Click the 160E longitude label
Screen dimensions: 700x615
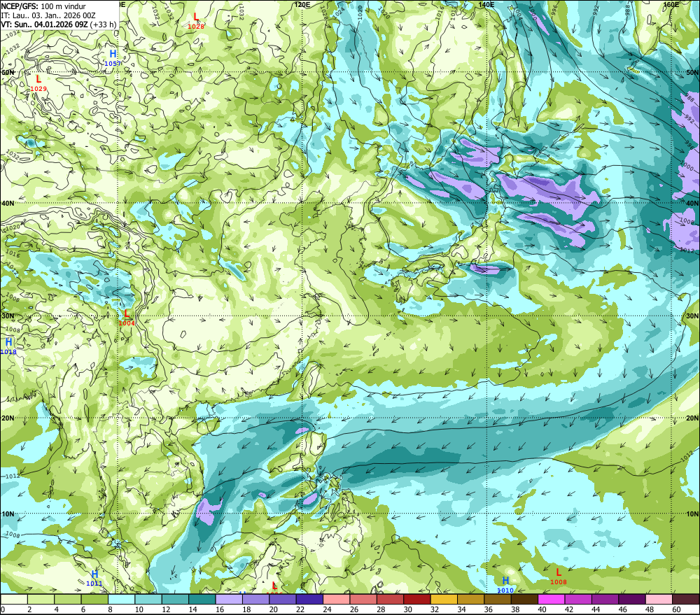pyautogui.click(x=671, y=4)
